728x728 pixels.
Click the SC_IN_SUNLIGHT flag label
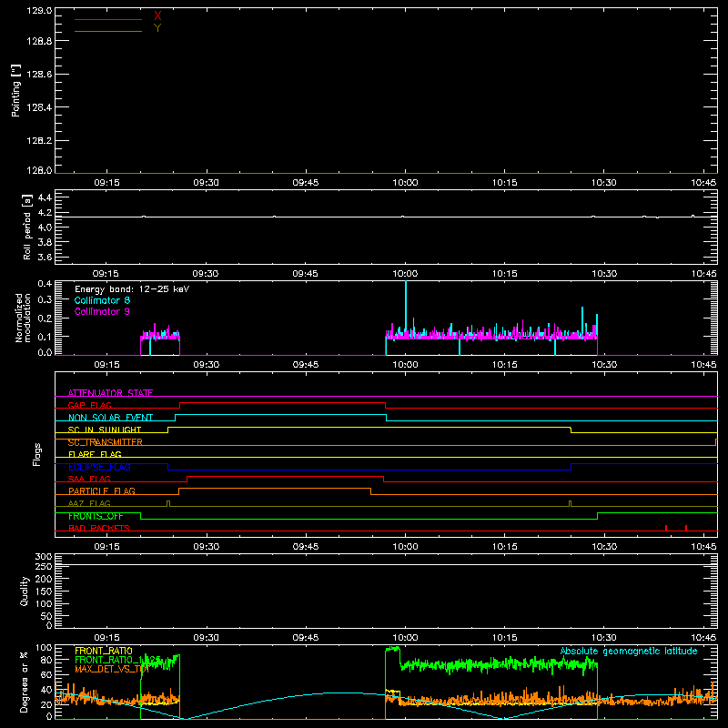pyautogui.click(x=105, y=430)
